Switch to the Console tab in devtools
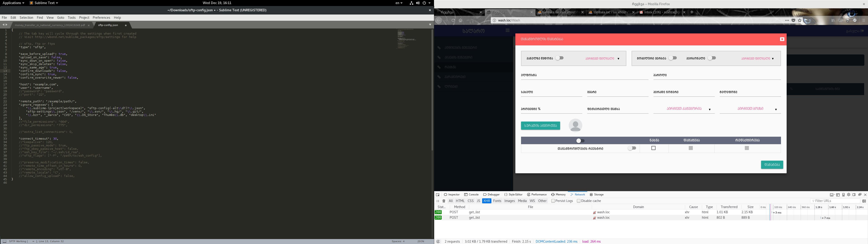 [x=471, y=195]
